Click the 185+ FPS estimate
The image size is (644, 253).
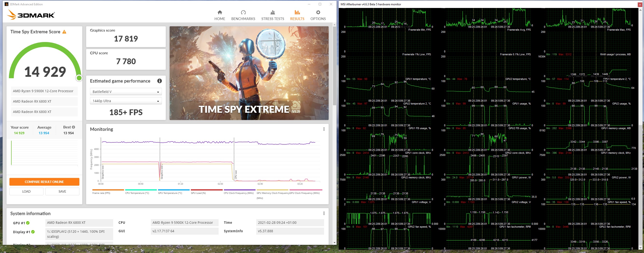click(x=126, y=112)
